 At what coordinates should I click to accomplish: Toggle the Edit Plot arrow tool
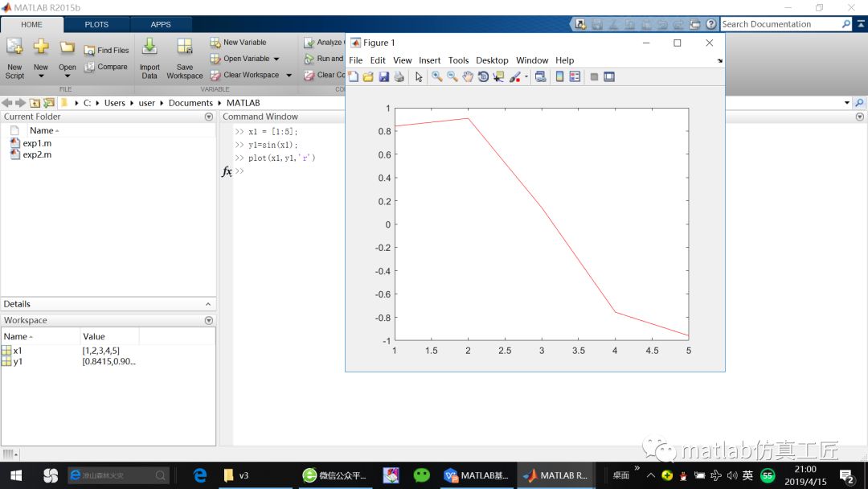[419, 77]
